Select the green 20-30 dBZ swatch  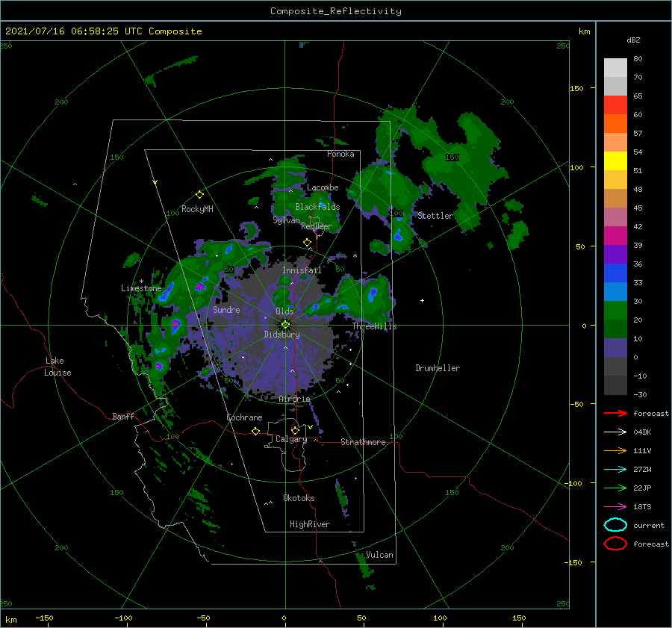[615, 311]
